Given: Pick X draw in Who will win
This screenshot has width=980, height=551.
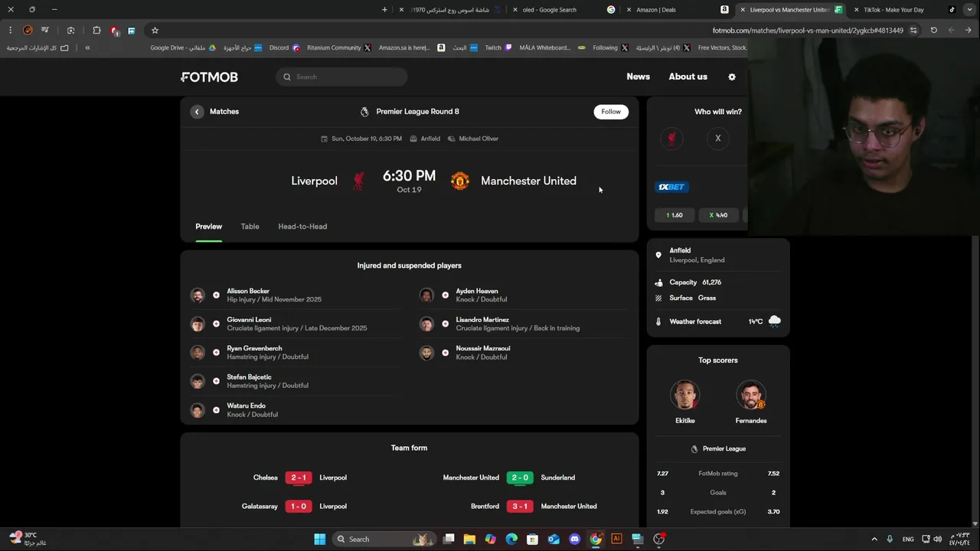Looking at the screenshot, I should pyautogui.click(x=718, y=139).
